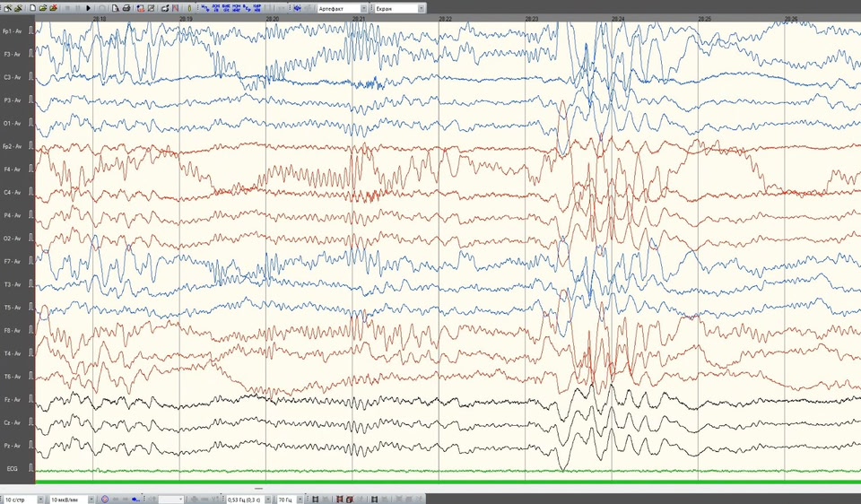This screenshot has width=861, height=504.
Task: Open the empty dropdown in the bottom toolbar
Action: pos(170,500)
